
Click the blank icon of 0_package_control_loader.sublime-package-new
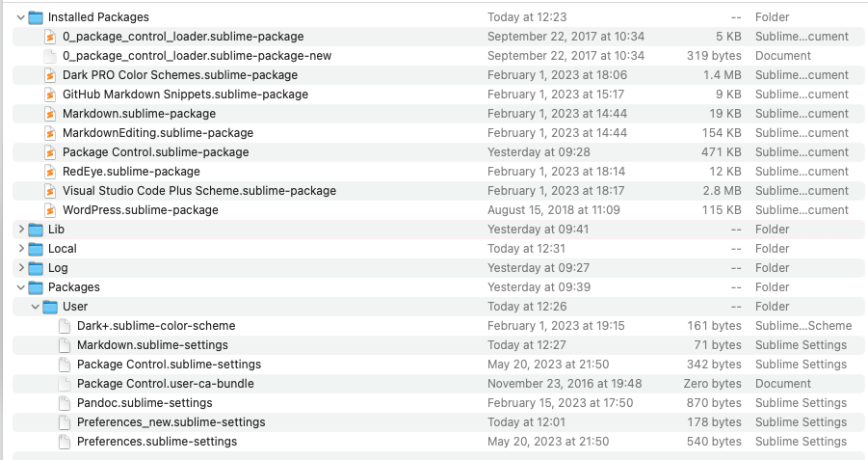tap(50, 56)
